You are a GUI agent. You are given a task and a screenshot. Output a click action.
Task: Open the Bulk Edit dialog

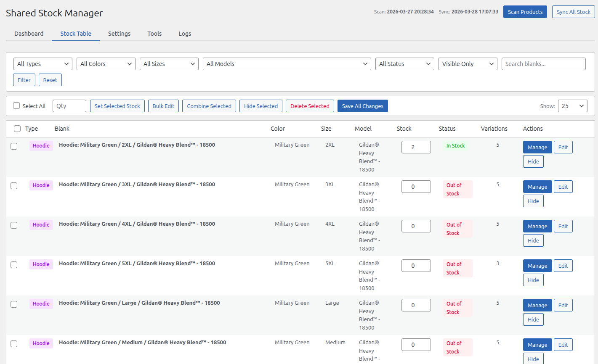[163, 106]
